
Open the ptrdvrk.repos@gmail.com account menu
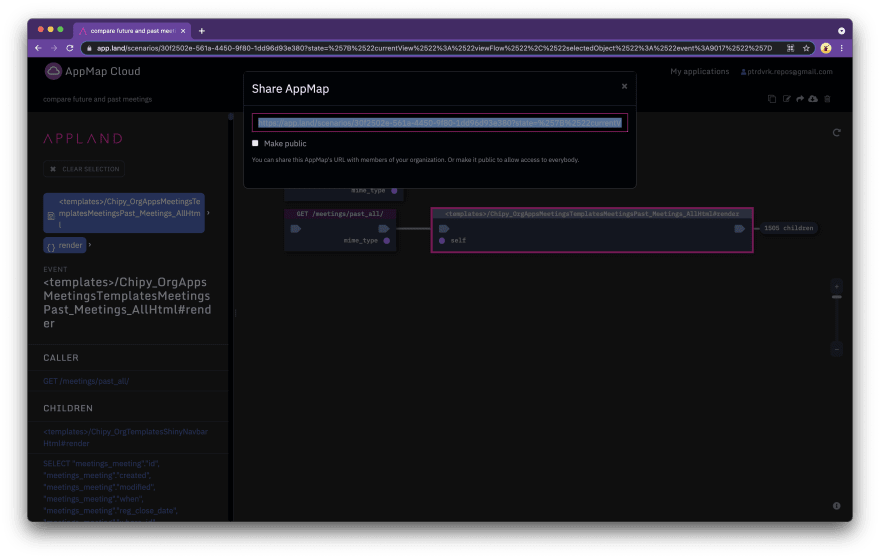coord(786,71)
